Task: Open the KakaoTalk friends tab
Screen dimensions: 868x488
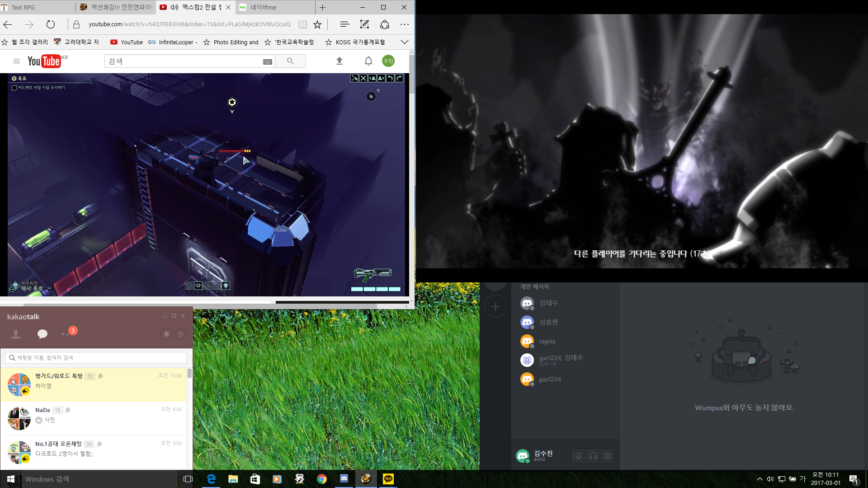Action: coord(16,334)
